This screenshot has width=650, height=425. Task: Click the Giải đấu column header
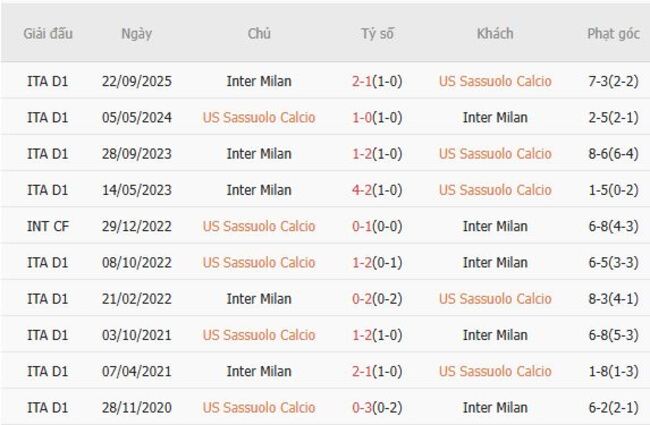(x=47, y=34)
